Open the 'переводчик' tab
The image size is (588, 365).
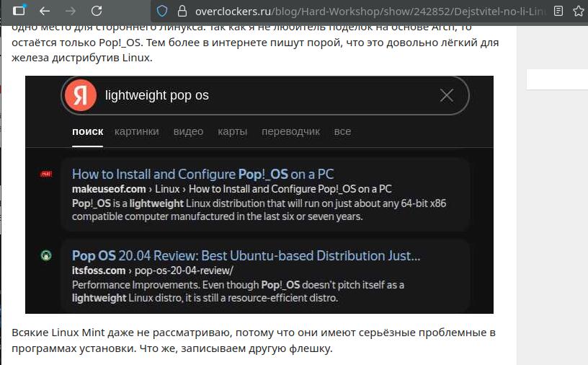pos(290,131)
